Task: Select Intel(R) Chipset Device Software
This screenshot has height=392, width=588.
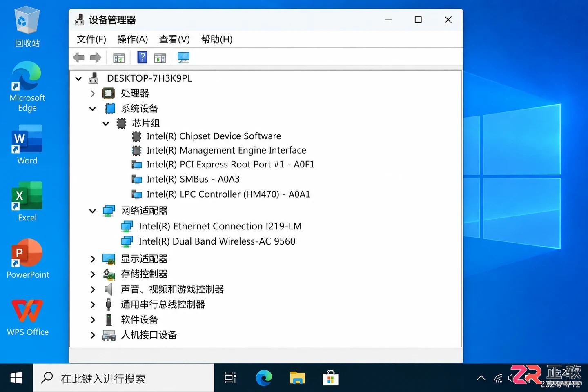Action: tap(207, 136)
